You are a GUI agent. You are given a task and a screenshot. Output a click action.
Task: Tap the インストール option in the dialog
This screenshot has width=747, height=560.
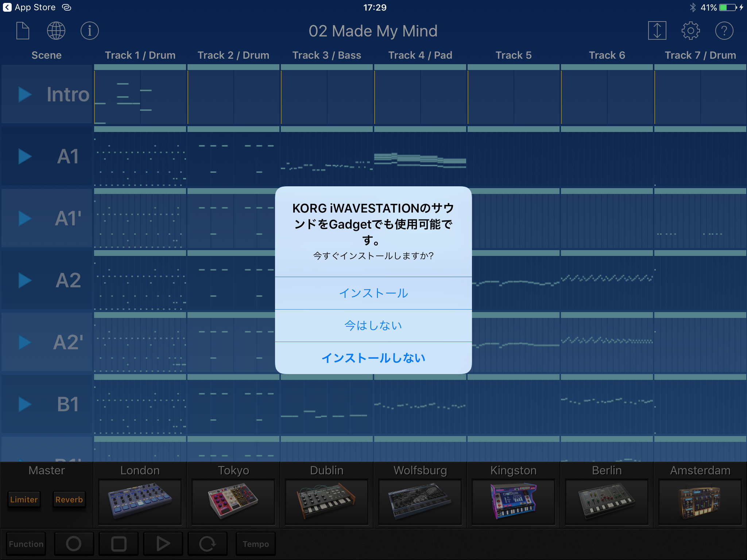coord(373,293)
